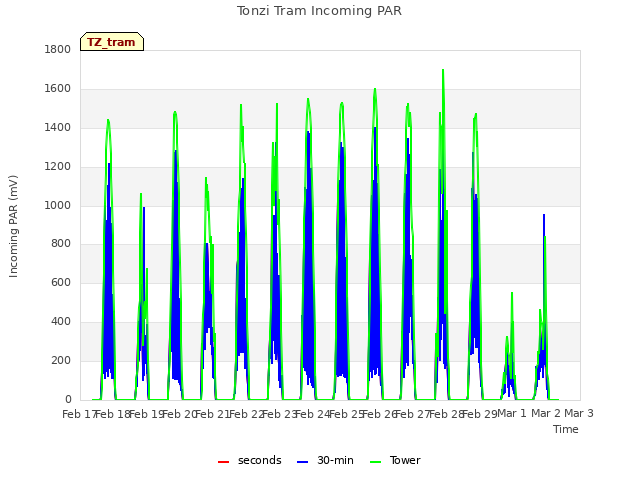The image size is (640, 480).
Task: Click the Feb 29 x-axis label
Action: coord(480,414)
